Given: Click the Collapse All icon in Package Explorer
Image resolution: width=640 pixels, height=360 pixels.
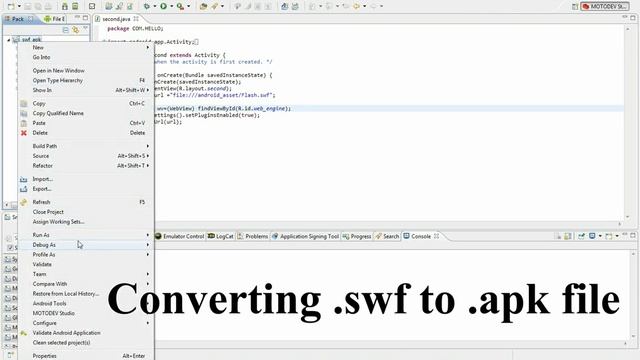Looking at the screenshot, I should click(66, 30).
